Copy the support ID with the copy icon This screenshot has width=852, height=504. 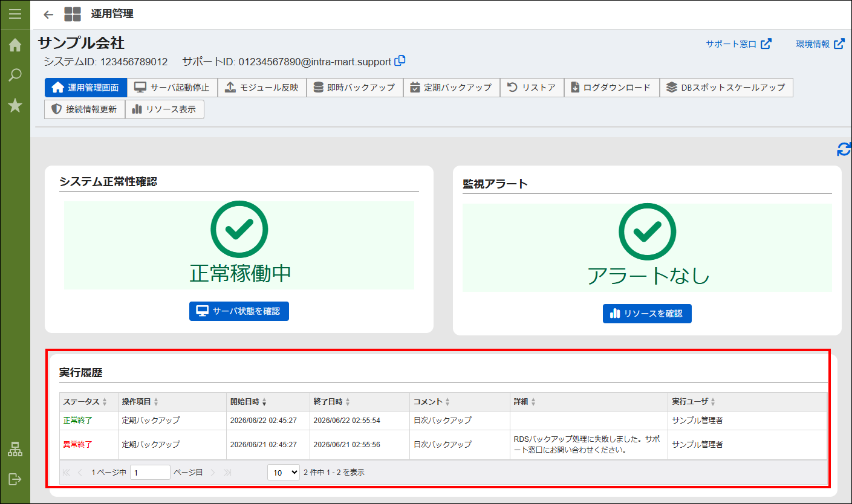point(400,61)
